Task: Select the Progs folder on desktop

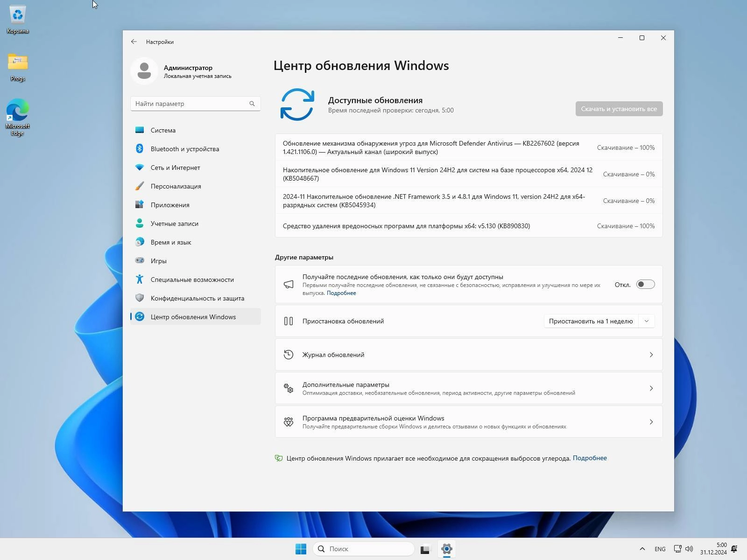Action: tap(18, 67)
